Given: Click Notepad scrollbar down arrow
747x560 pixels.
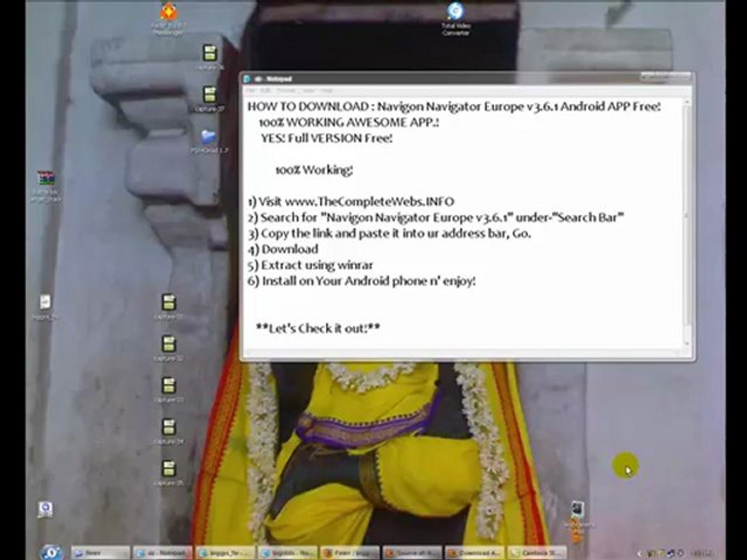Looking at the screenshot, I should (x=687, y=343).
